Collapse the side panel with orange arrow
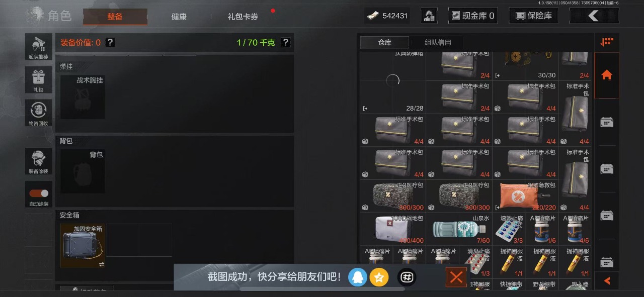 pos(607,281)
